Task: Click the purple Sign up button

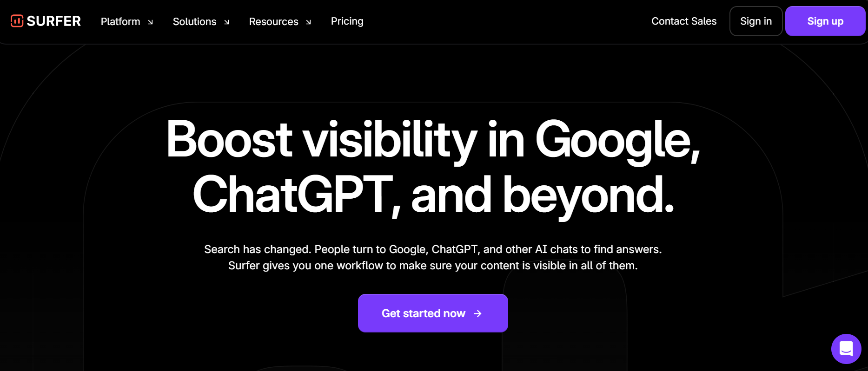Action: 825,21
